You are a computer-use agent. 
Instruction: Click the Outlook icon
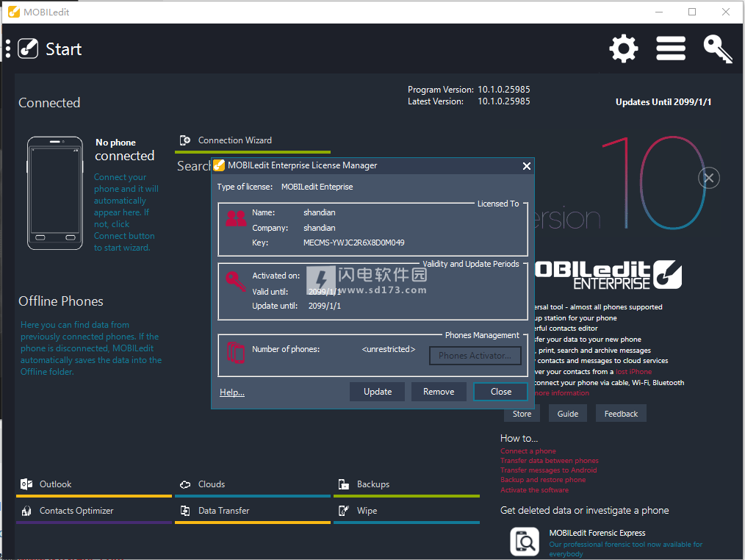coord(26,484)
